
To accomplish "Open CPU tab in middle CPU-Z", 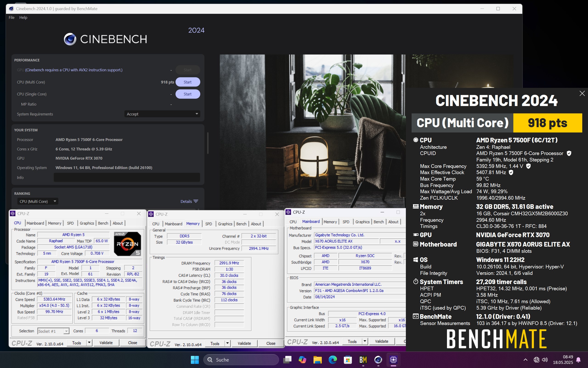I will coord(156,224).
